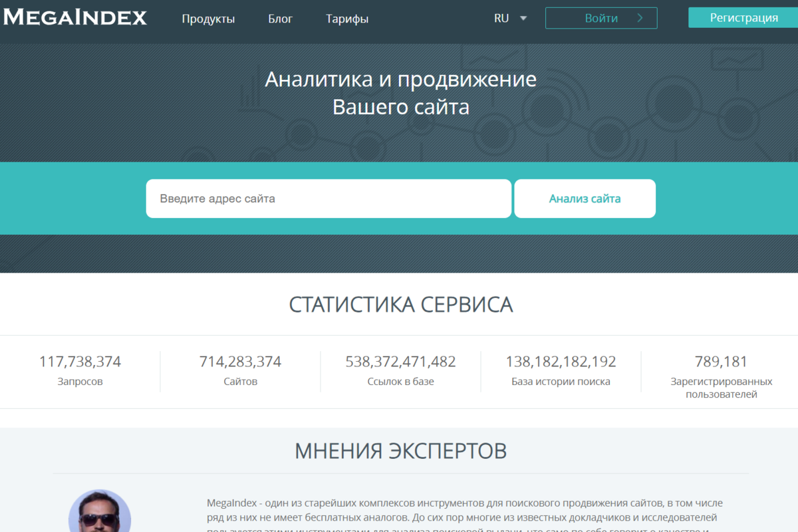The image size is (798, 532).
Task: Open the Блог section
Action: [x=280, y=19]
